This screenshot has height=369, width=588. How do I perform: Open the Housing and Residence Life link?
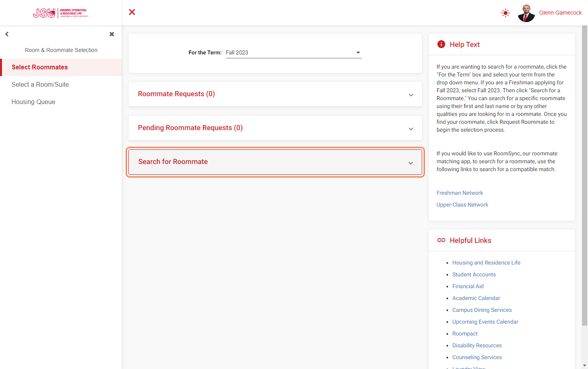pyautogui.click(x=486, y=263)
